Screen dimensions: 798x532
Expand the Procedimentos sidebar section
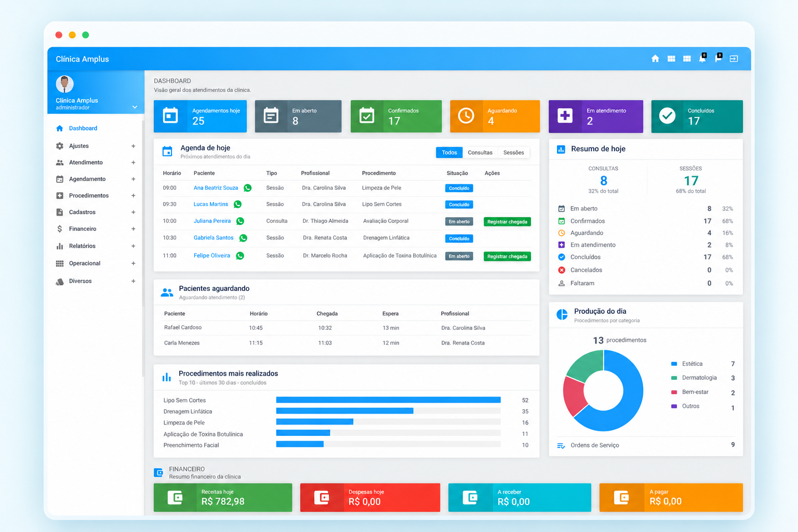(134, 196)
